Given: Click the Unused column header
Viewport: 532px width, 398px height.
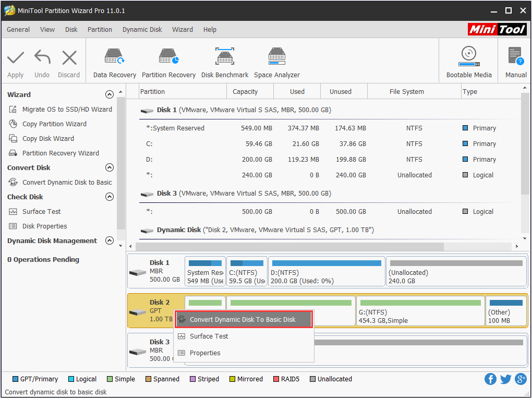Looking at the screenshot, I should coord(344,92).
